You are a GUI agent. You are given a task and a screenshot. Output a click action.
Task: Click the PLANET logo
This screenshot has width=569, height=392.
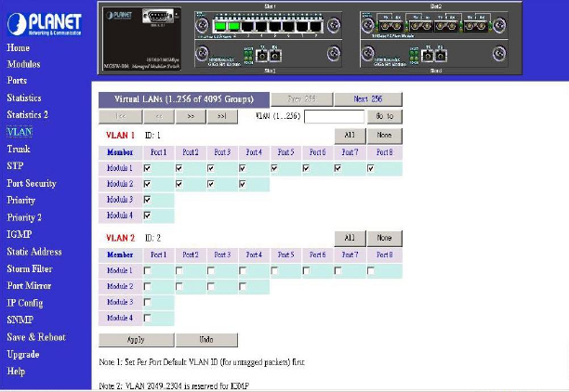point(45,24)
